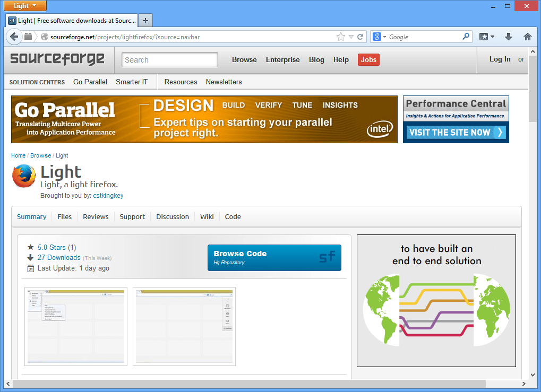Open Go Parallel solution center
541x392 pixels.
[90, 82]
